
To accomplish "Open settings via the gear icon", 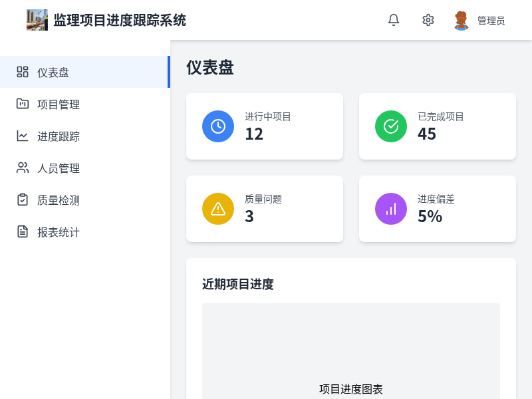I will [428, 20].
